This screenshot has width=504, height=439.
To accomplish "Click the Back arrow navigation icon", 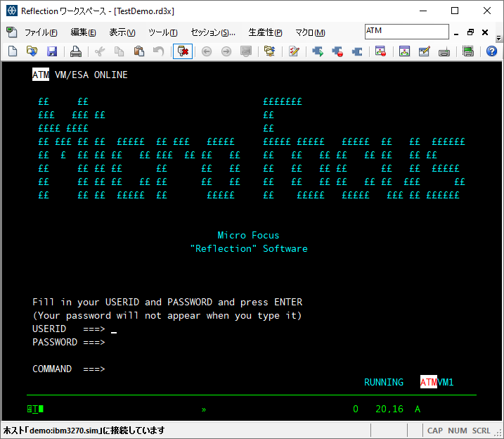I will click(207, 51).
